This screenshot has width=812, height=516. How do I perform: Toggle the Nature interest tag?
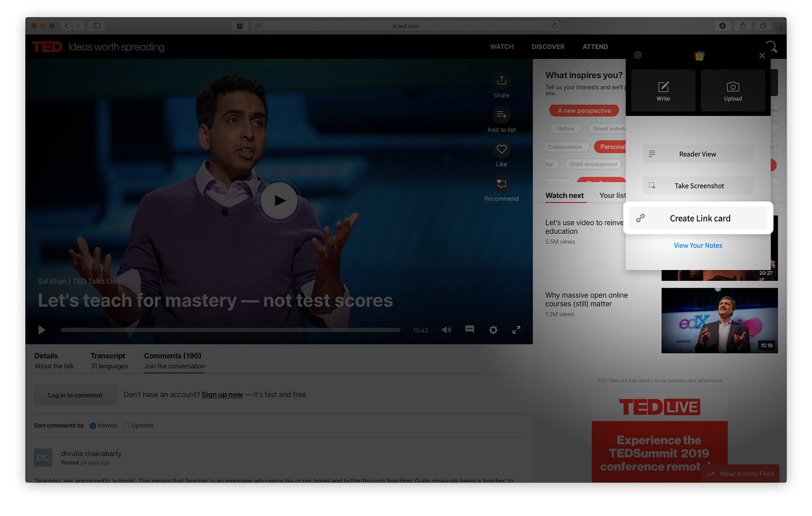(x=566, y=129)
